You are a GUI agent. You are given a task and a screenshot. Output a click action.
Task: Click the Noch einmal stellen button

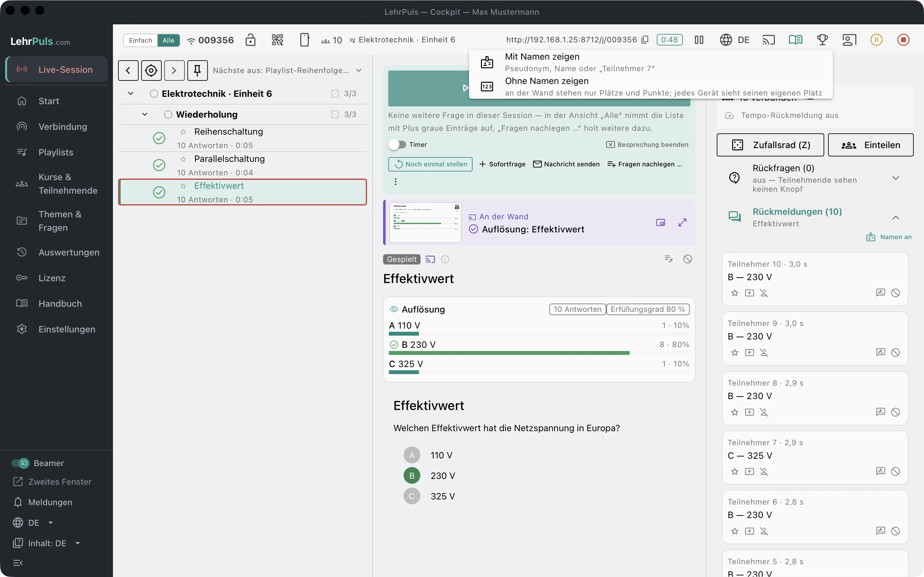click(x=430, y=164)
